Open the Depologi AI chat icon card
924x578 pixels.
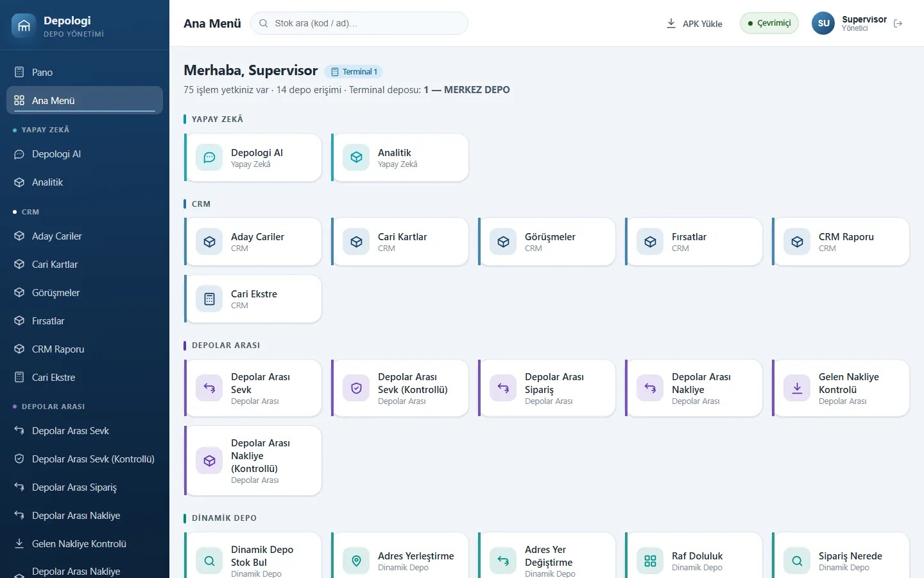tap(253, 157)
